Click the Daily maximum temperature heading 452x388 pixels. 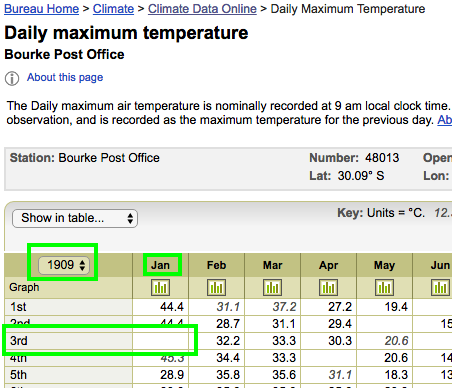pyautogui.click(x=126, y=33)
